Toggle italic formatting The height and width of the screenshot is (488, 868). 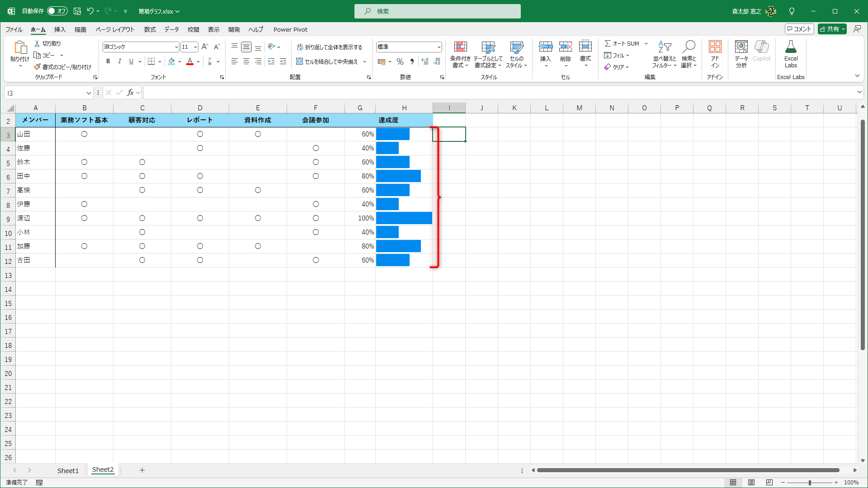click(119, 61)
